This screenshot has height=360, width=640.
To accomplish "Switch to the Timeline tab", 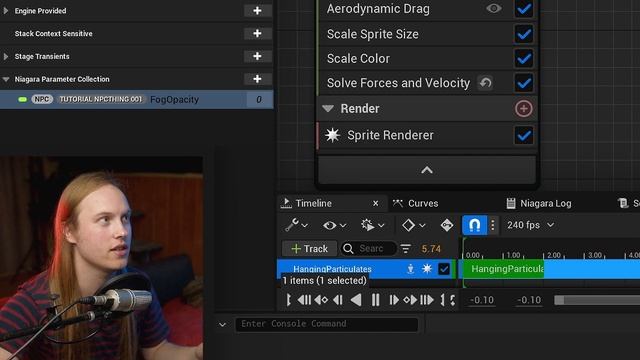I will click(313, 203).
